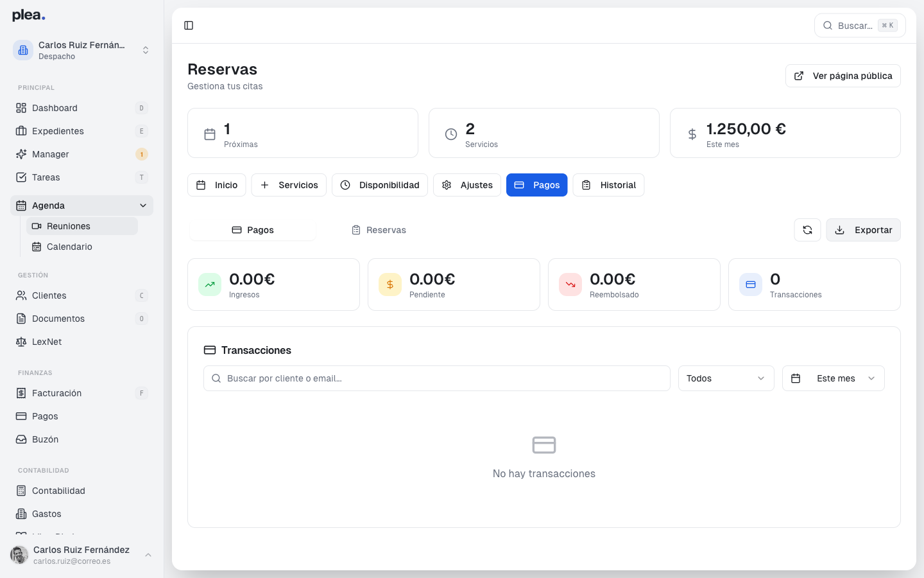Image resolution: width=924 pixels, height=578 pixels.
Task: Click the dollar icon on Este mes card
Action: coord(692,134)
